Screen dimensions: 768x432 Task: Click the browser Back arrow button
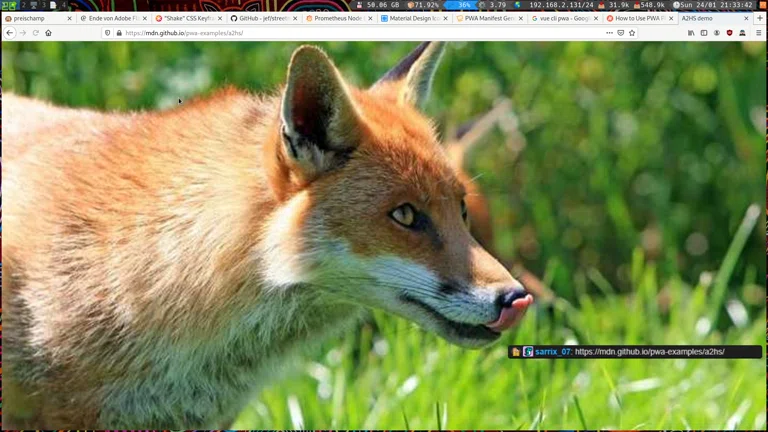pyautogui.click(x=10, y=33)
